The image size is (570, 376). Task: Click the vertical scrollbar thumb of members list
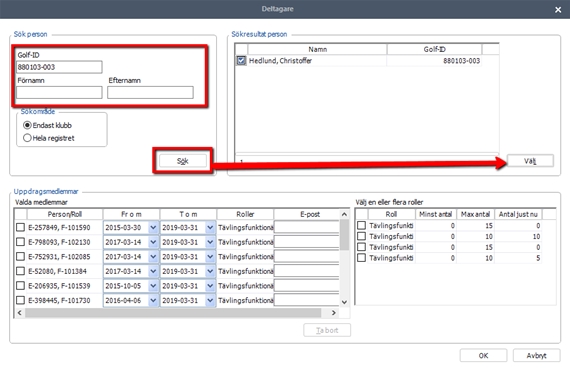344,235
